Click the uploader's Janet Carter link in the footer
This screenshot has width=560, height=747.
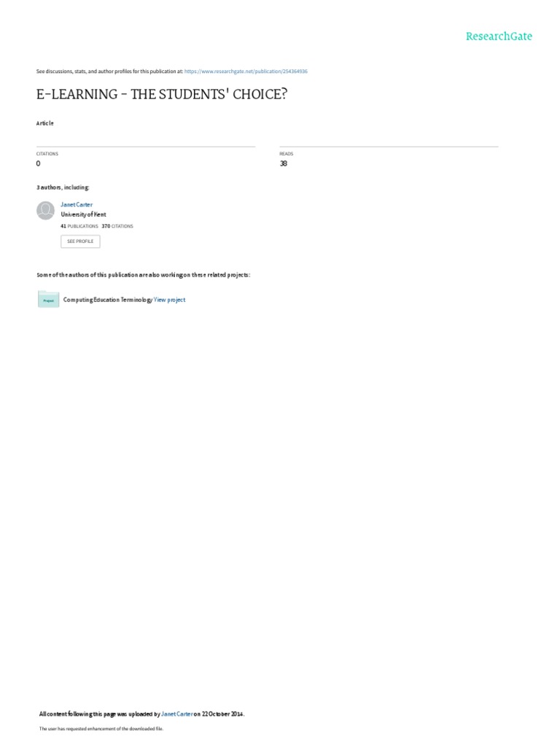click(177, 714)
